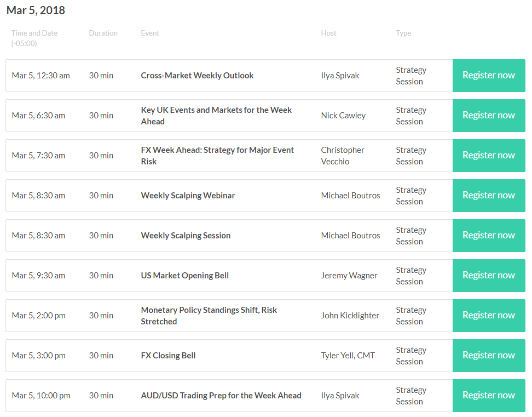Open Key UK Events and Markets title

coord(216,116)
